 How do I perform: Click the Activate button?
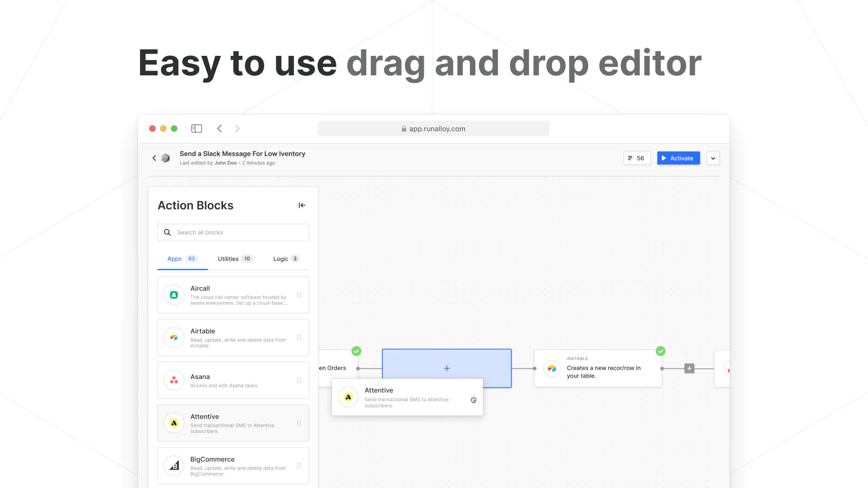(x=678, y=158)
